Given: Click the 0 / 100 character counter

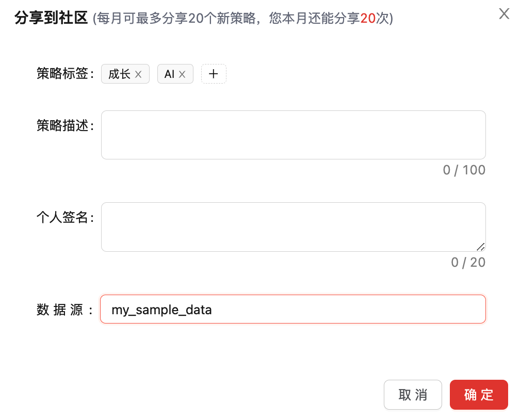Looking at the screenshot, I should [x=464, y=170].
